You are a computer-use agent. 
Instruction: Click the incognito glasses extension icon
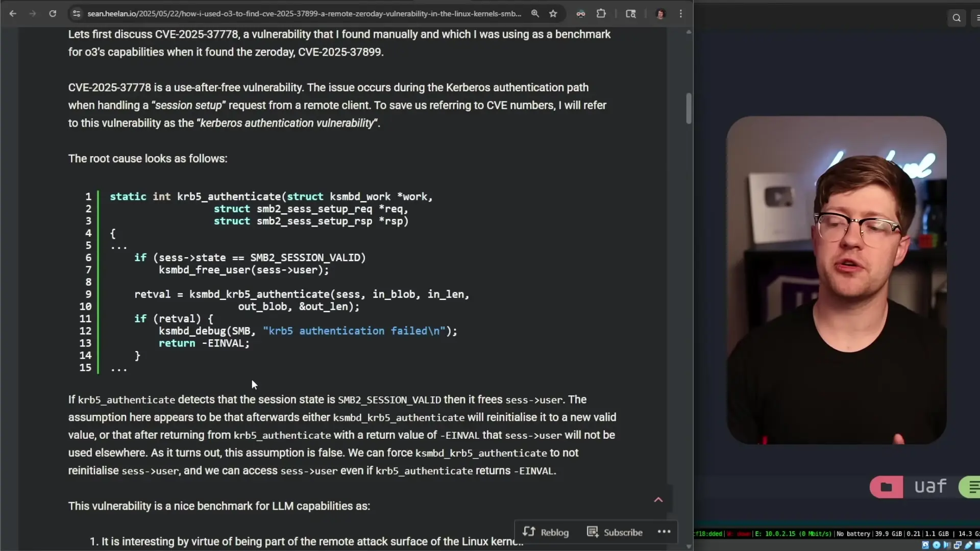click(x=580, y=14)
